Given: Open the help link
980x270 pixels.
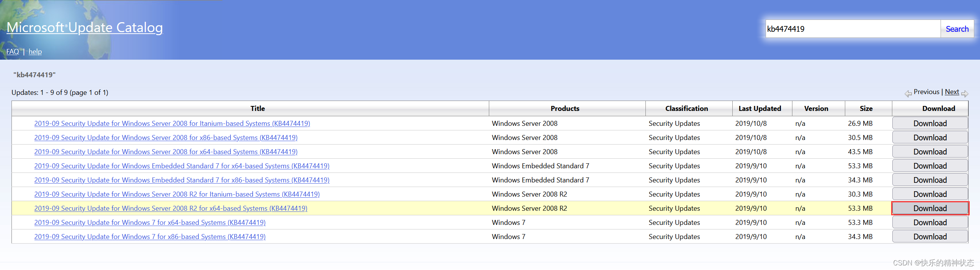Looking at the screenshot, I should coord(35,52).
